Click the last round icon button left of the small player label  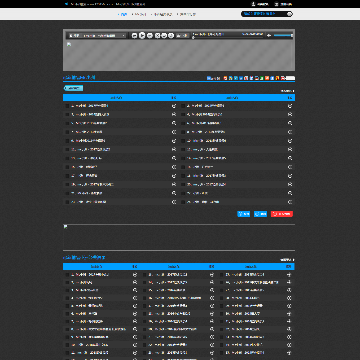171,35
